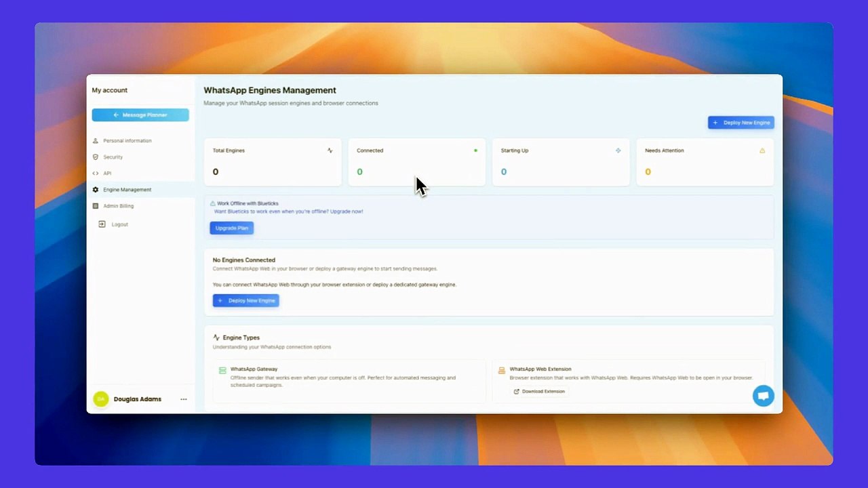Click the 'Douglas Adams' user name
The height and width of the screenshot is (488, 868).
[138, 399]
